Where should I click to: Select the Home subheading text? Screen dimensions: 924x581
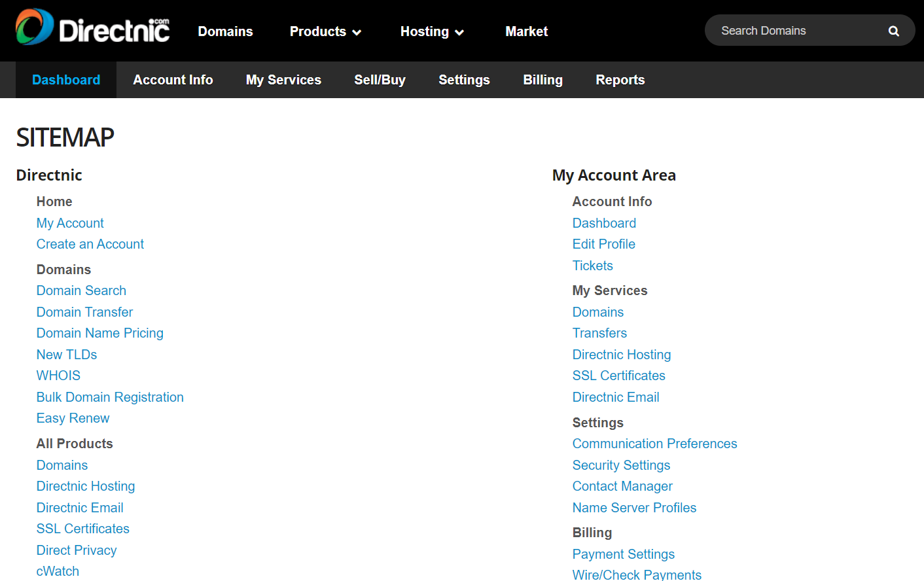(54, 202)
